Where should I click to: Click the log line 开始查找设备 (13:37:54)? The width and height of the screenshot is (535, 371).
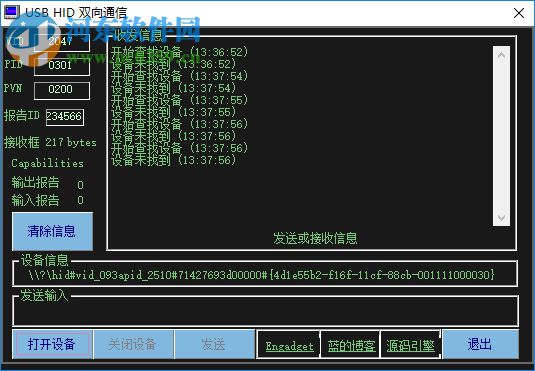179,76
